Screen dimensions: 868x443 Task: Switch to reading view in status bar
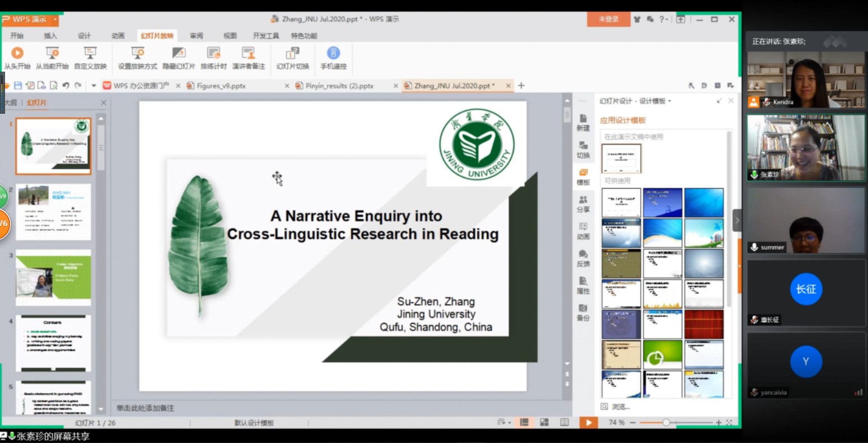[564, 422]
